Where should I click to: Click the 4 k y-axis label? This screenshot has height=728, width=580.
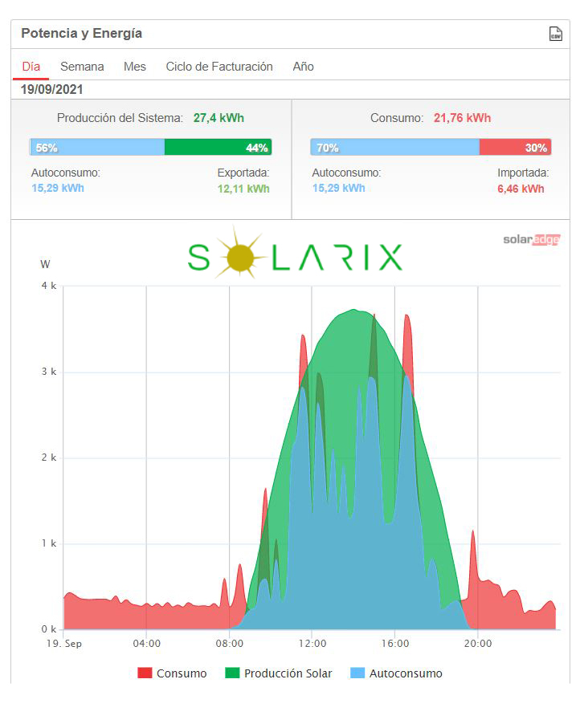pos(49,286)
